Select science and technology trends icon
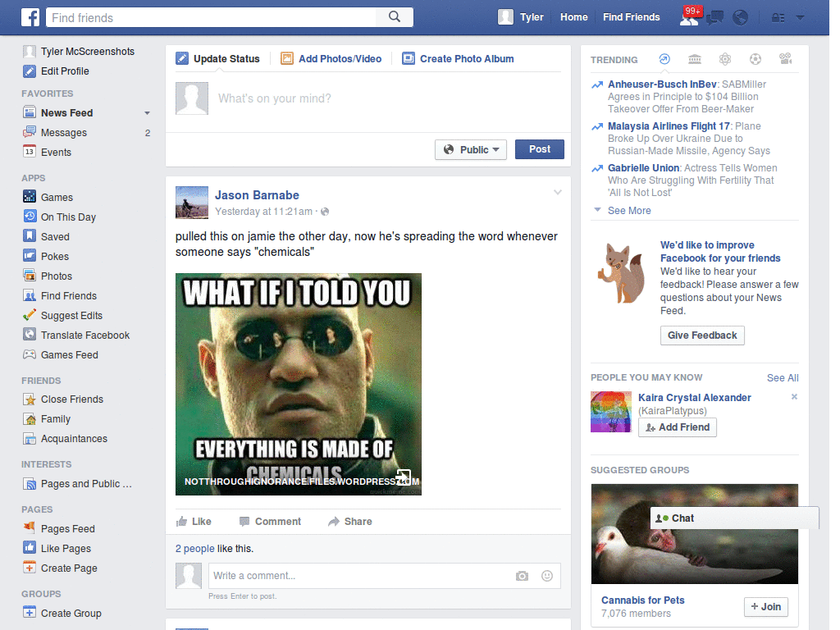This screenshot has height=630, width=840. point(725,59)
